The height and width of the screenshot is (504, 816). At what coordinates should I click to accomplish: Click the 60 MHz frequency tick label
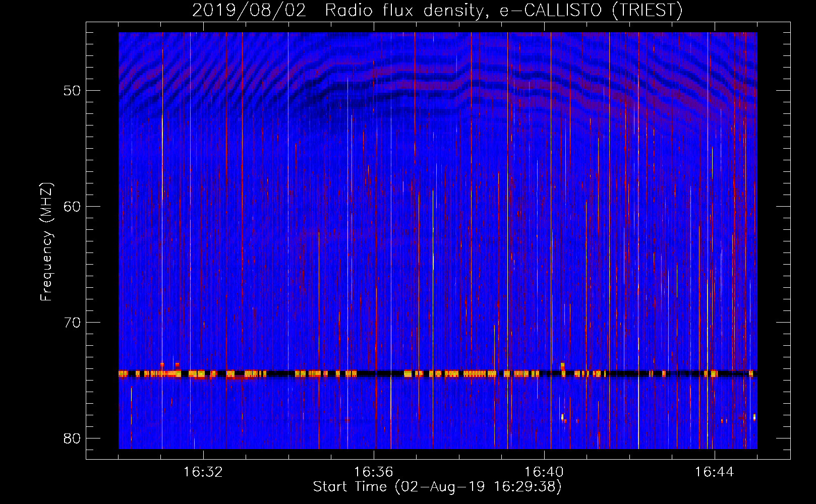point(72,207)
